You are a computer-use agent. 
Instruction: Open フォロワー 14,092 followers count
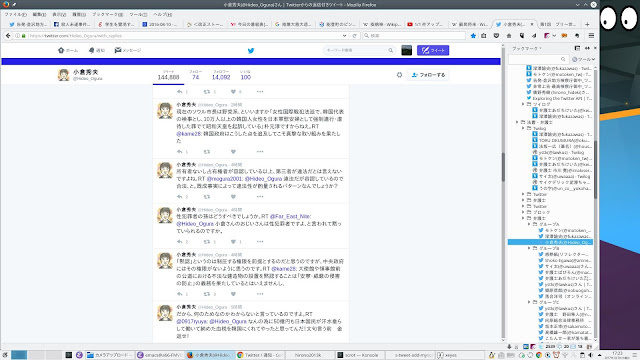click(x=221, y=75)
